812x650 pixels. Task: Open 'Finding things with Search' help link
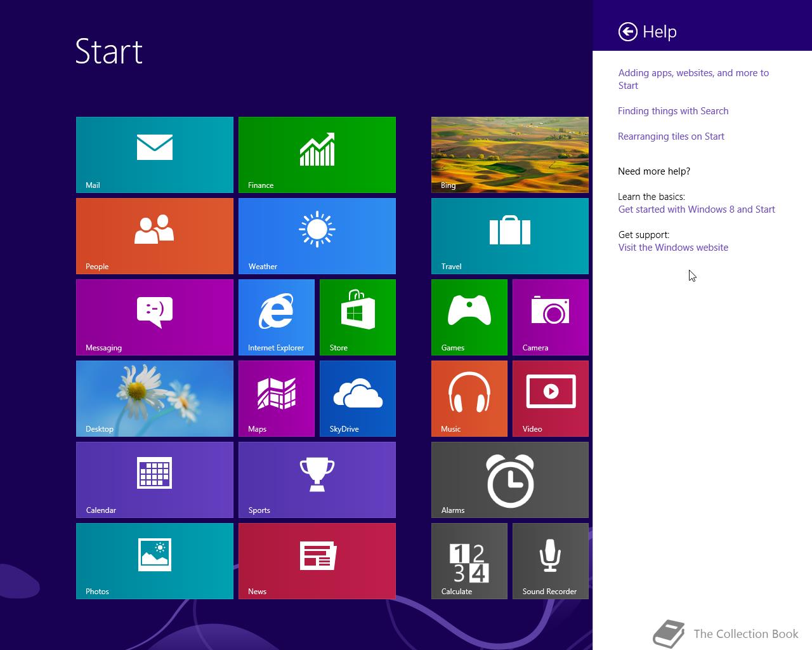click(x=673, y=111)
